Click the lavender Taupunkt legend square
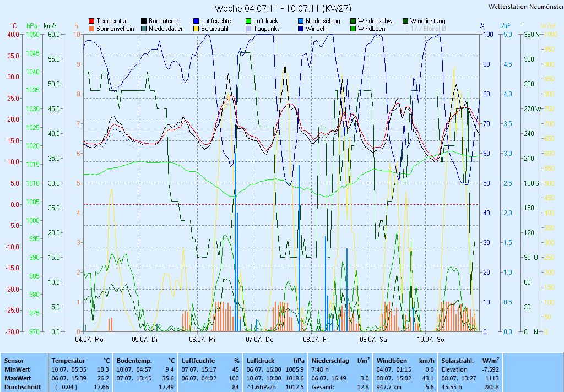This screenshot has width=564, height=392. (x=248, y=29)
